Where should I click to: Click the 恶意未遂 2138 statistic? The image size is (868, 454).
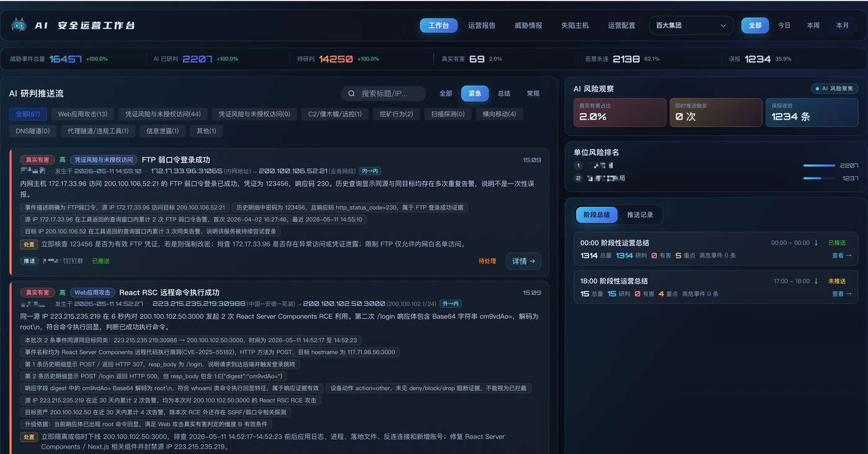[622, 59]
